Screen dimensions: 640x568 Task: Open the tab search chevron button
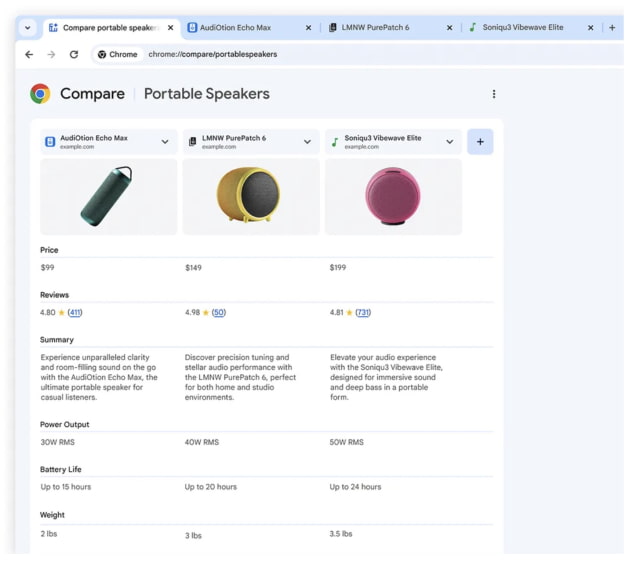click(x=27, y=27)
